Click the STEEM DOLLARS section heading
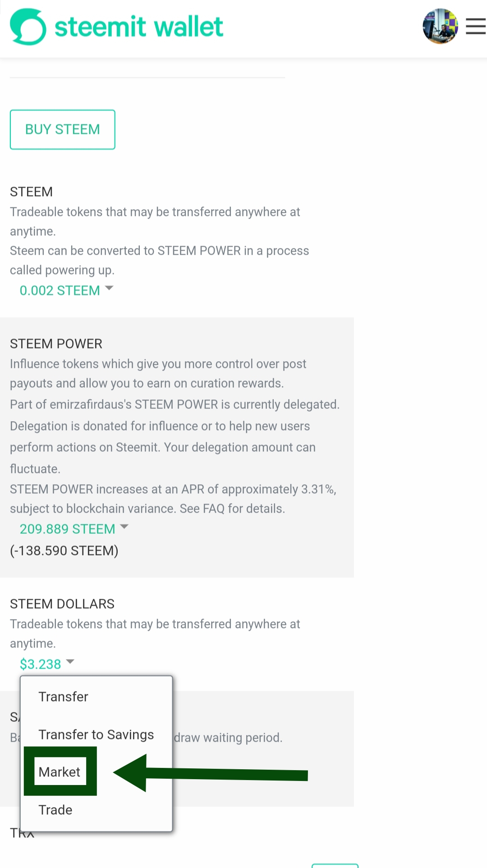The height and width of the screenshot is (868, 487). coord(62,604)
